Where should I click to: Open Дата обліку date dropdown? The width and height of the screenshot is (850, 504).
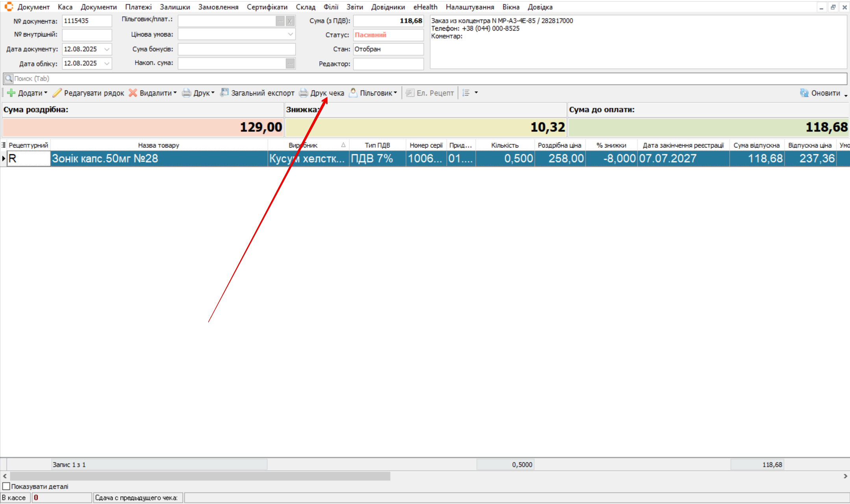[x=107, y=63]
